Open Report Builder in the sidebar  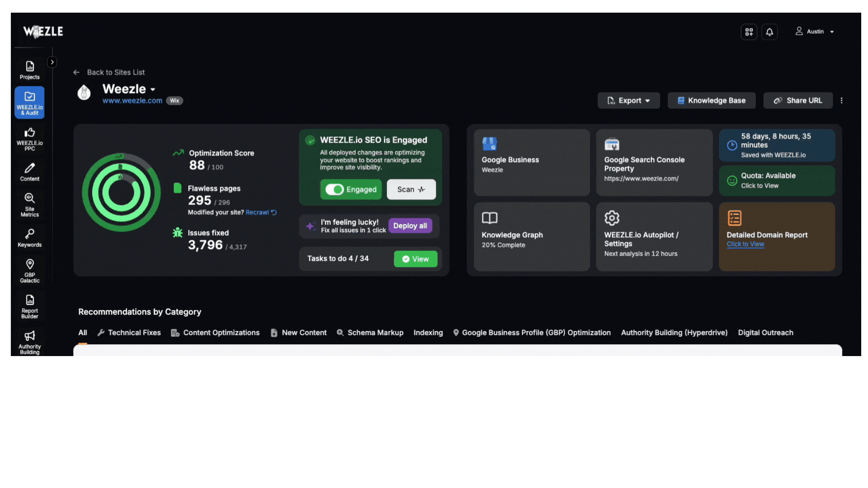(29, 306)
